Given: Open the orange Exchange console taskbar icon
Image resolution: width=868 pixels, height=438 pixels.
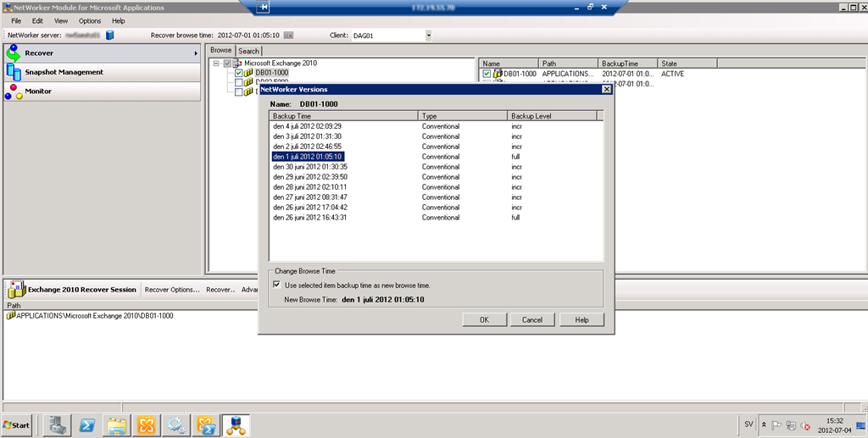Looking at the screenshot, I should click(147, 425).
